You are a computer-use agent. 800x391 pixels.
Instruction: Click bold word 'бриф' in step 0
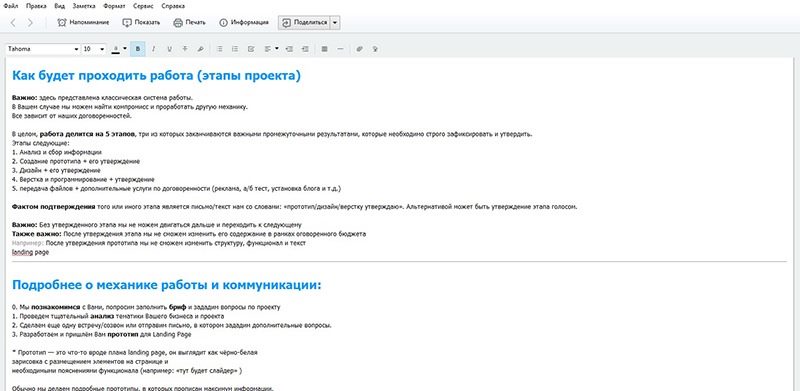177,307
